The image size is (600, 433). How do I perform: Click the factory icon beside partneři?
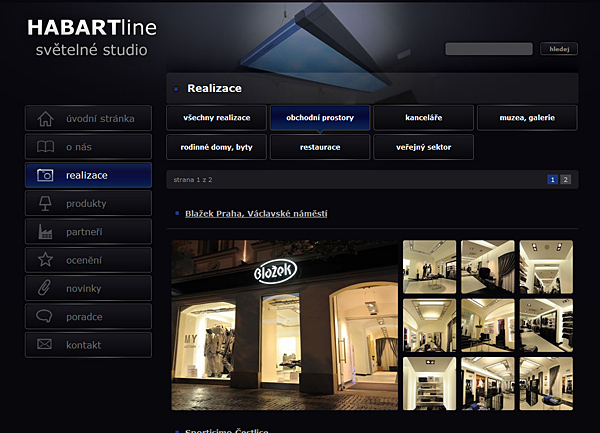click(x=45, y=231)
